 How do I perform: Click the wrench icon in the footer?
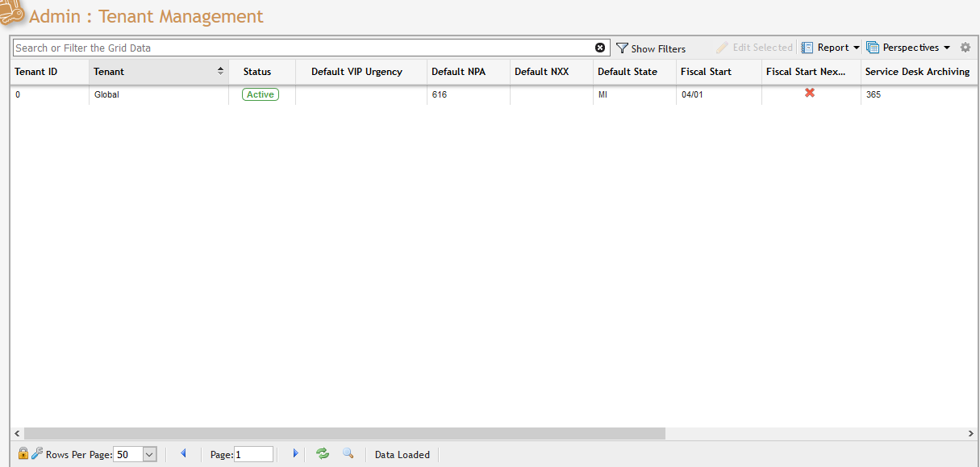click(x=37, y=454)
